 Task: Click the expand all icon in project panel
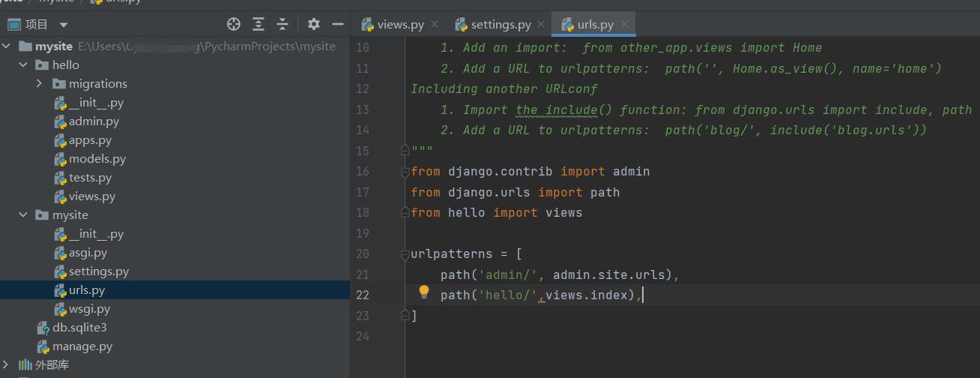[258, 24]
